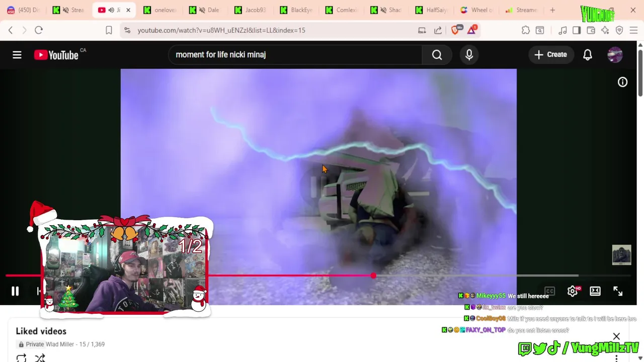Open the Liked videos playlist title
644x362 pixels.
click(x=41, y=331)
